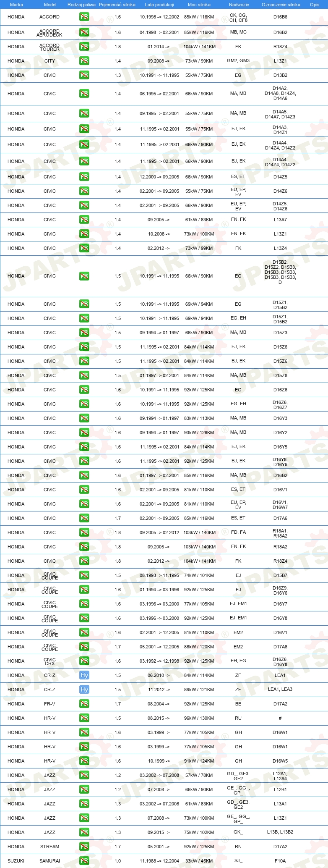
Task: Select the L13Z4 engine code cell
Action: (280, 248)
